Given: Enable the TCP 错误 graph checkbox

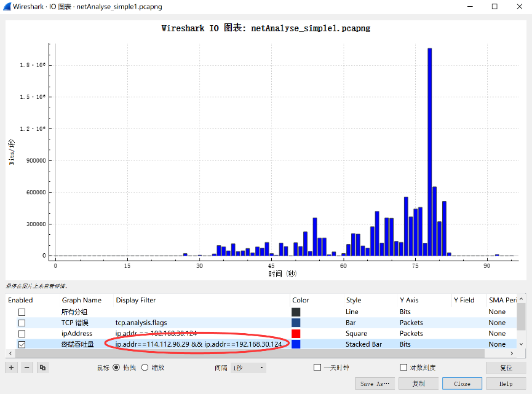Looking at the screenshot, I should [22, 323].
